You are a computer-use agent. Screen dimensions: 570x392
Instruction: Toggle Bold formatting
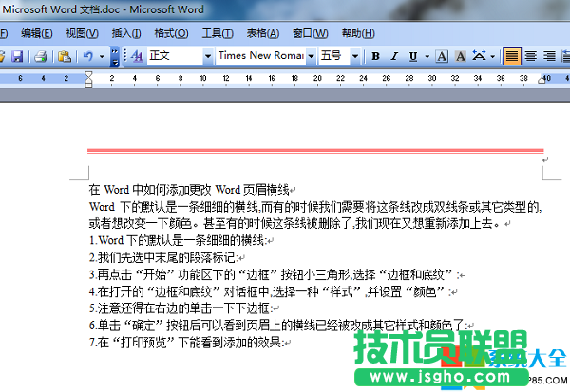375,56
